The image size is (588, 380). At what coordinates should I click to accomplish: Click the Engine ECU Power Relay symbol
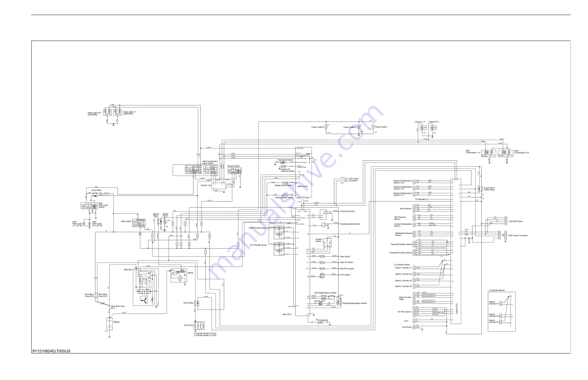click(480, 189)
